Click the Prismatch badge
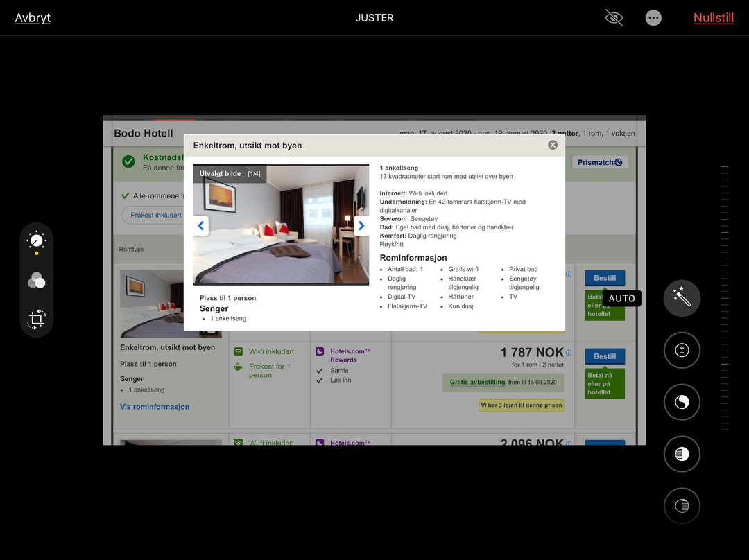This screenshot has width=749, height=560. click(600, 162)
